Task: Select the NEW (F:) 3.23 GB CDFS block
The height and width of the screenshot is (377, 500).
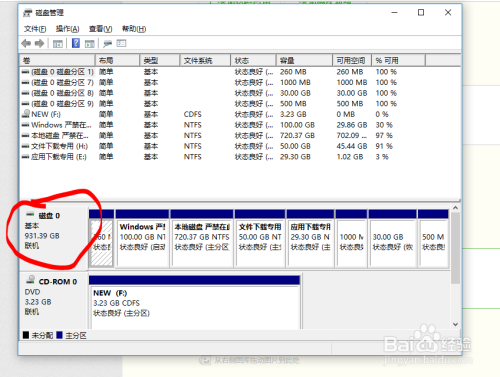Action: (194, 302)
